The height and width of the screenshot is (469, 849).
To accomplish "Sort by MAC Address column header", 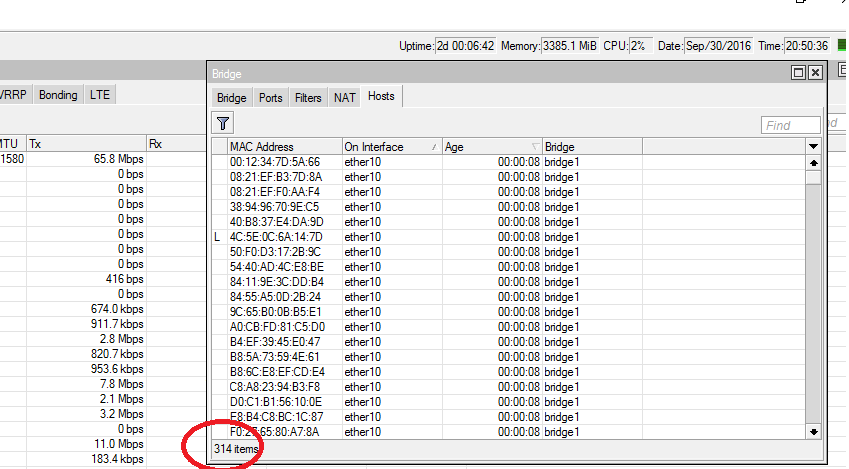I will coord(285,147).
